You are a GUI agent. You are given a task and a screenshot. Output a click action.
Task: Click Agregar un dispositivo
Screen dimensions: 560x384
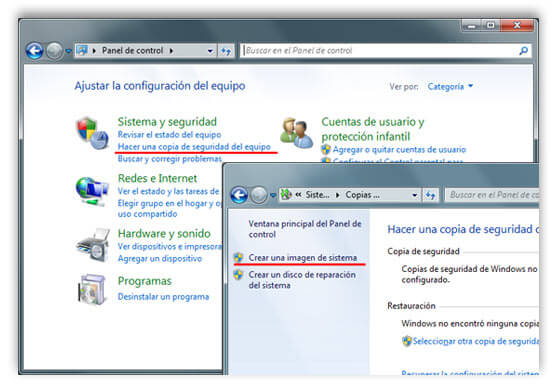click(160, 258)
